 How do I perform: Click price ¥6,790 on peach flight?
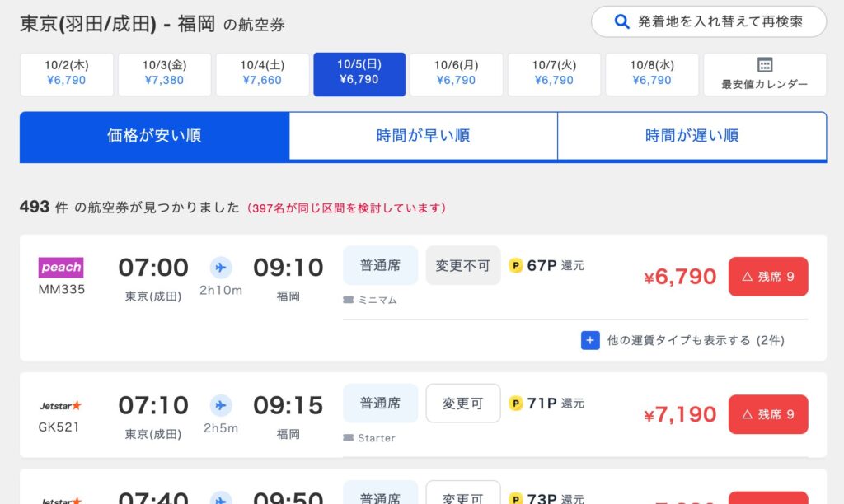click(680, 277)
